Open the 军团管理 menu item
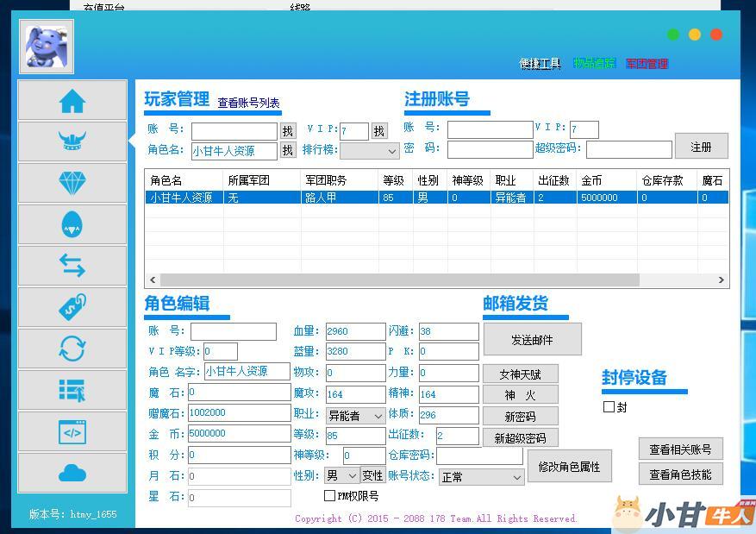Screen dimensions: 756x534 [647, 64]
